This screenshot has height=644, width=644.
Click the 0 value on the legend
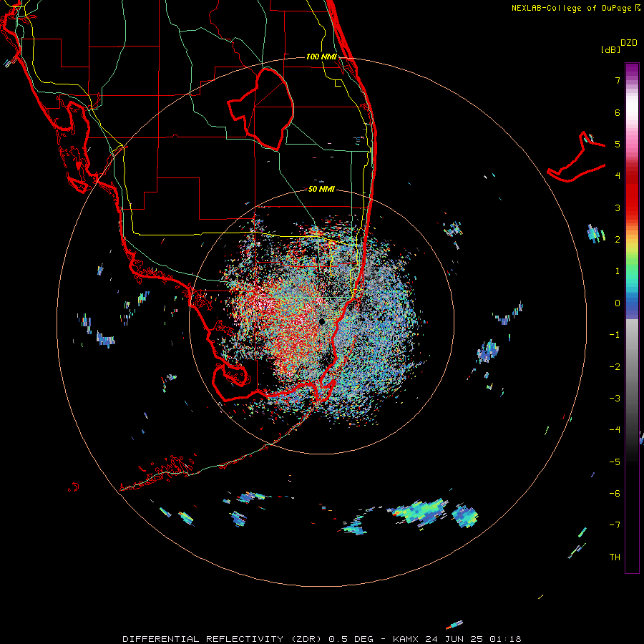click(x=618, y=303)
